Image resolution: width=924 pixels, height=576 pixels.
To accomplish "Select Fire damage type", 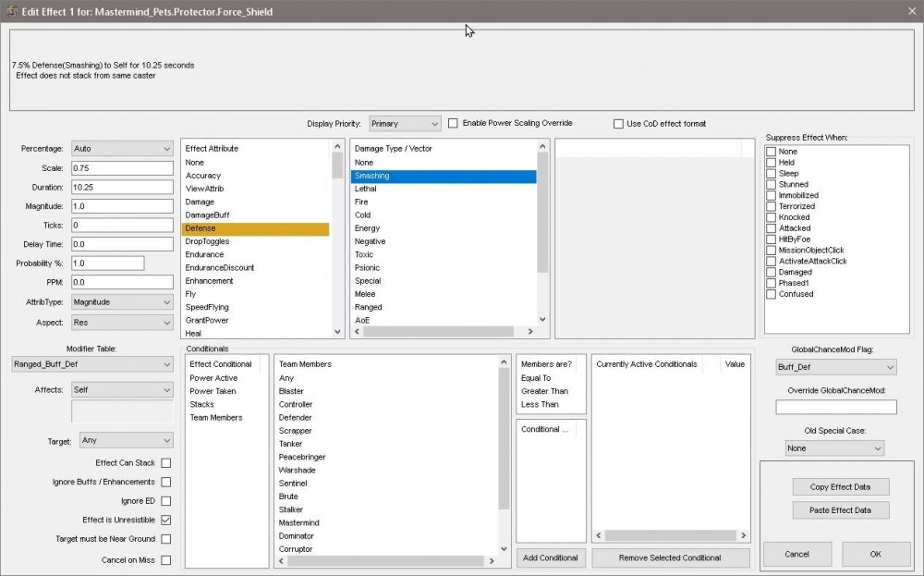I will [x=362, y=202].
